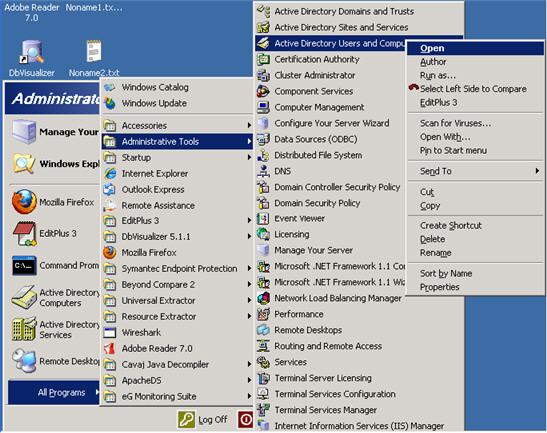Click the red shutdown power icon
The height and width of the screenshot is (433, 547).
246,419
